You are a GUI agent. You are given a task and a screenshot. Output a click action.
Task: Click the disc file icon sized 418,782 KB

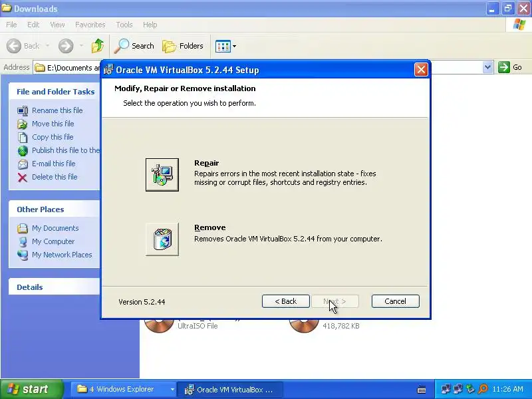[304, 326]
